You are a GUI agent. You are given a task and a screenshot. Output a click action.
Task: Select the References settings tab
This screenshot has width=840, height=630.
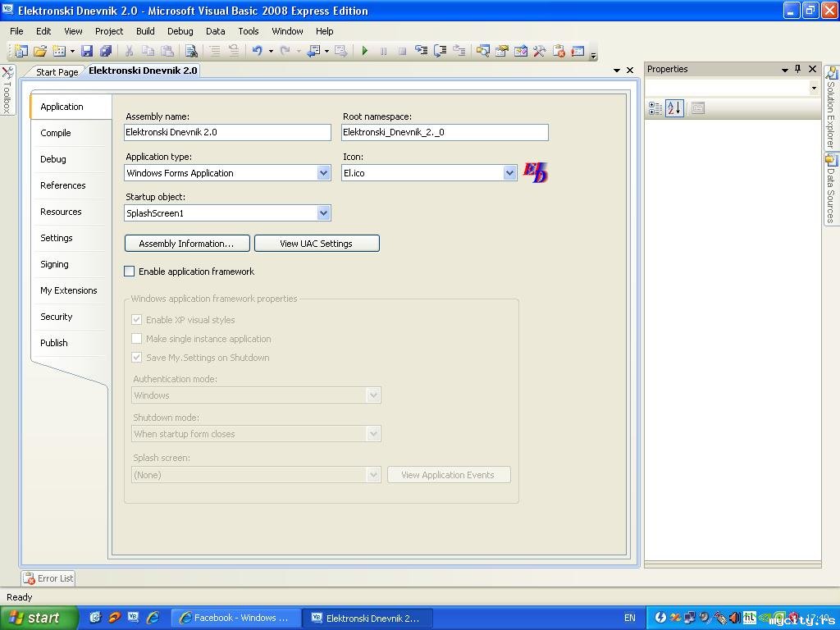62,185
